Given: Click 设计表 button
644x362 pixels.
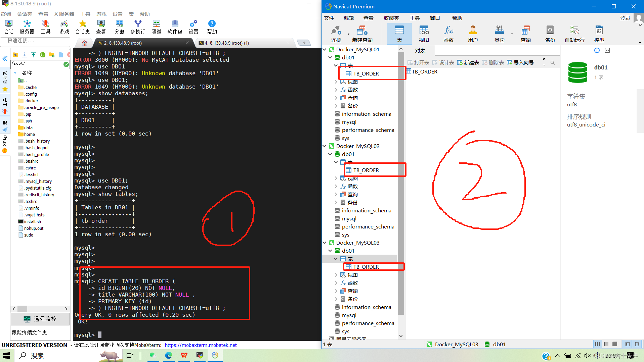Looking at the screenshot, I should pyautogui.click(x=443, y=63).
